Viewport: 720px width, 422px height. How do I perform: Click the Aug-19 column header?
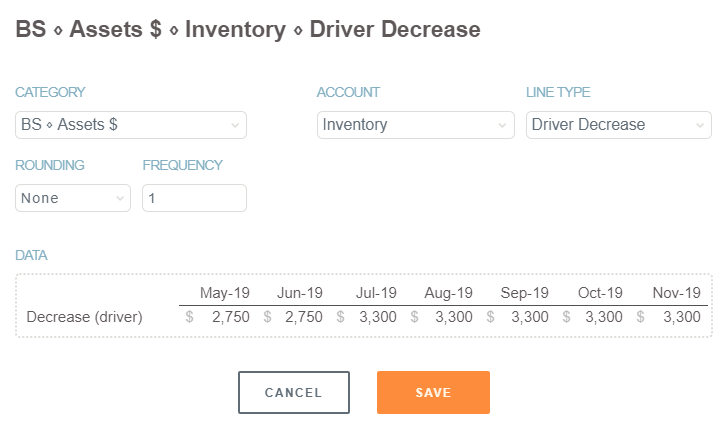click(x=449, y=293)
